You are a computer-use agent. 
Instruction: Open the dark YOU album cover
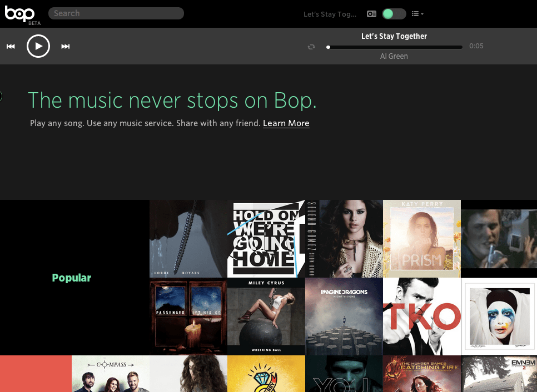coord(344,374)
